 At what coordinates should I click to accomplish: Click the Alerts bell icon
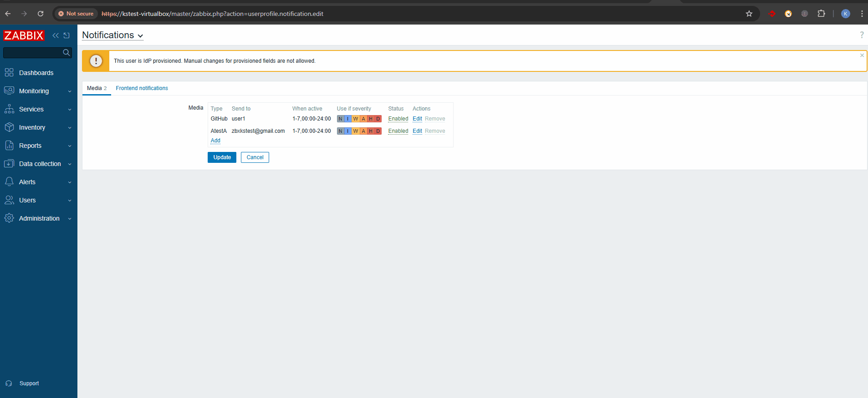(9, 181)
